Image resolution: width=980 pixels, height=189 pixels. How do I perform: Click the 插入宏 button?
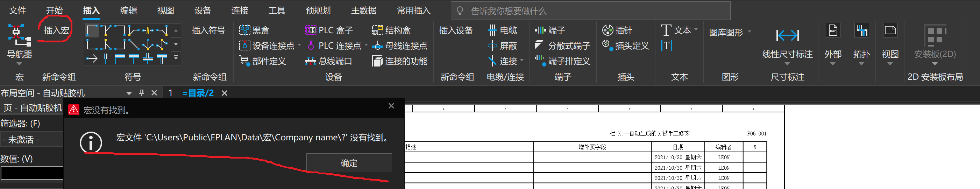56,30
